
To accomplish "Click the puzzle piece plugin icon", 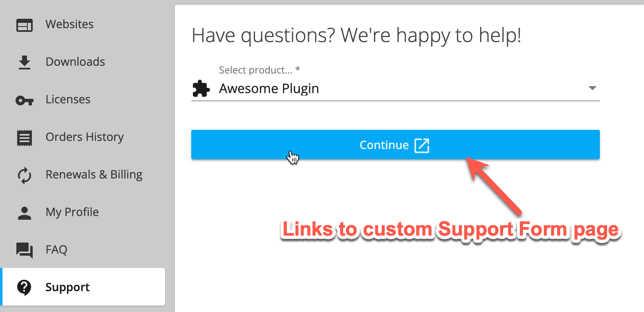I will (201, 89).
